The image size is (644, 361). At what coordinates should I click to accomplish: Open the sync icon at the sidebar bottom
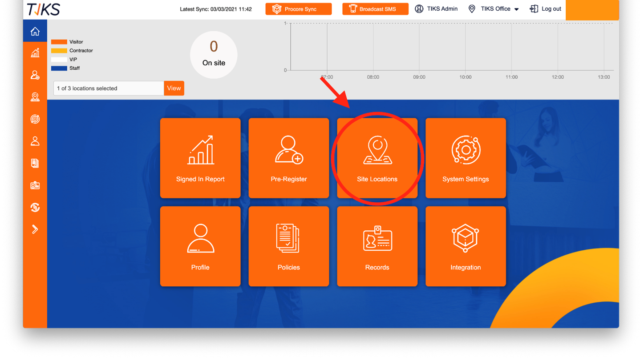coord(35,207)
